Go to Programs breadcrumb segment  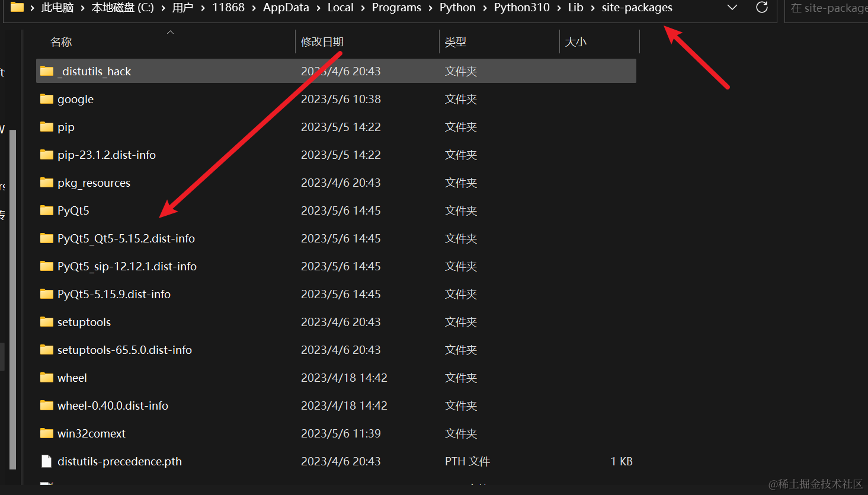pos(396,8)
